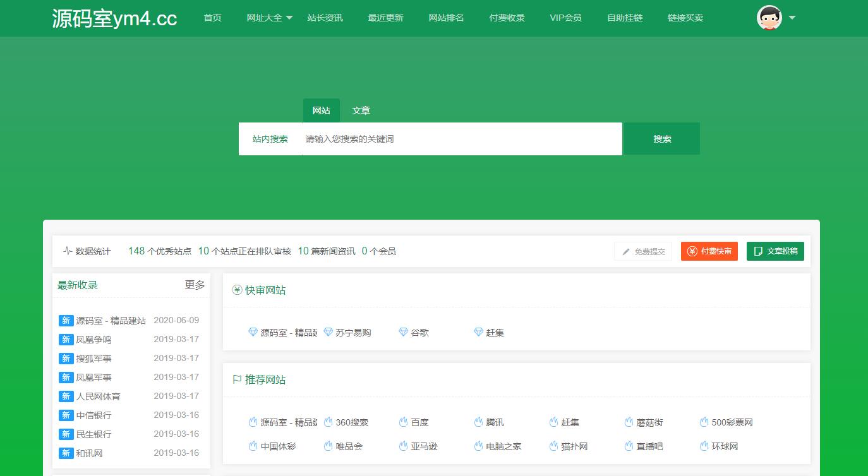Open 和讯网 list entry

(x=89, y=453)
